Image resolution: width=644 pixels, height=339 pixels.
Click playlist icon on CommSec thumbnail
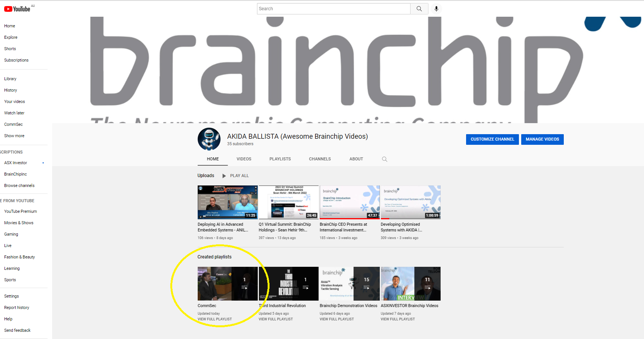pos(244,288)
